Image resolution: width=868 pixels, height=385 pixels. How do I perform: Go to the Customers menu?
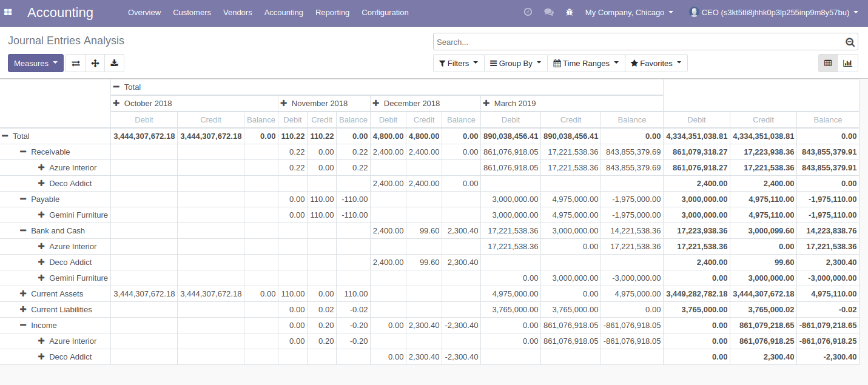(192, 12)
